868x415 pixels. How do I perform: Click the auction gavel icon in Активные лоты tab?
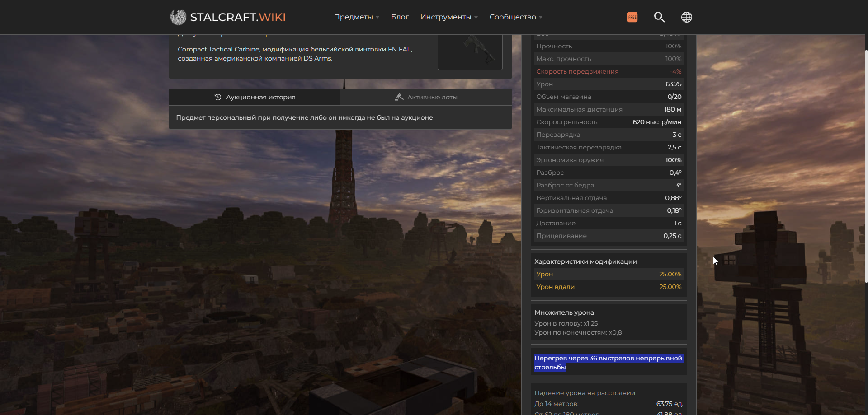click(x=399, y=97)
